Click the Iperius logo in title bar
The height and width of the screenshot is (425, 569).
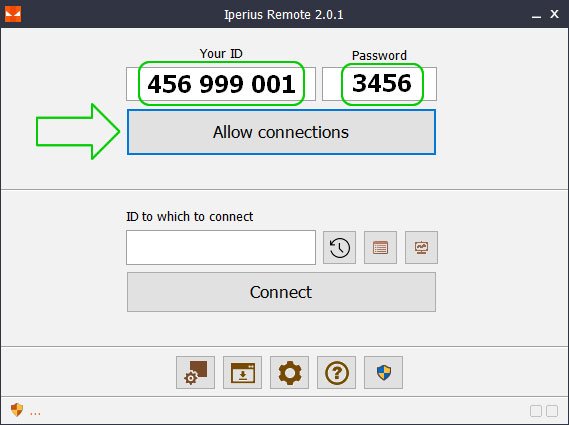click(13, 14)
